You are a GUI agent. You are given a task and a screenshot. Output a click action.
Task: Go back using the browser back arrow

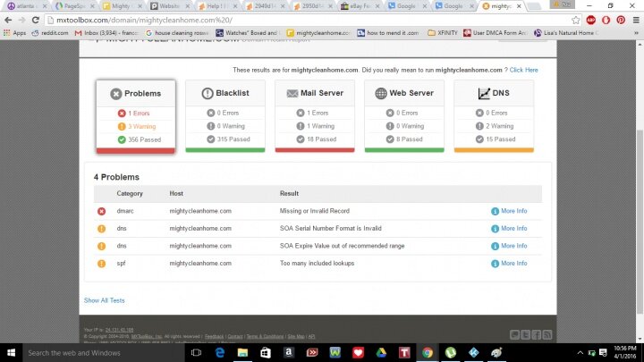coord(8,20)
